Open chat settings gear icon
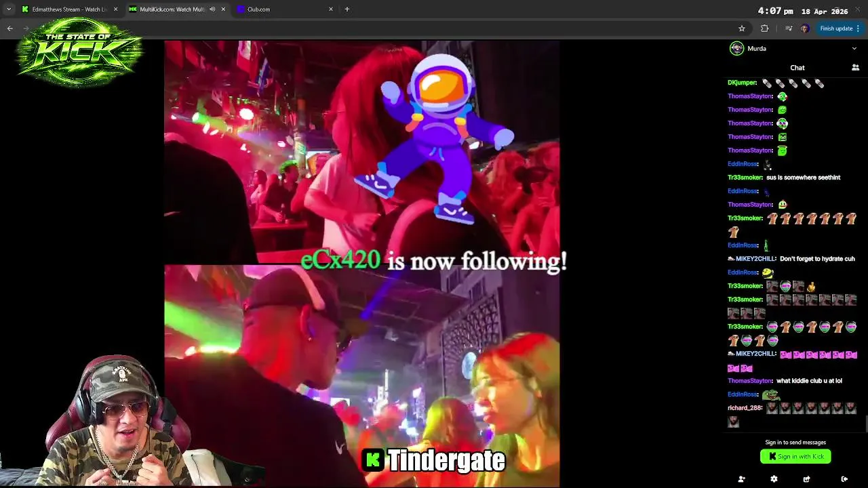Image resolution: width=868 pixels, height=488 pixels. (x=774, y=479)
